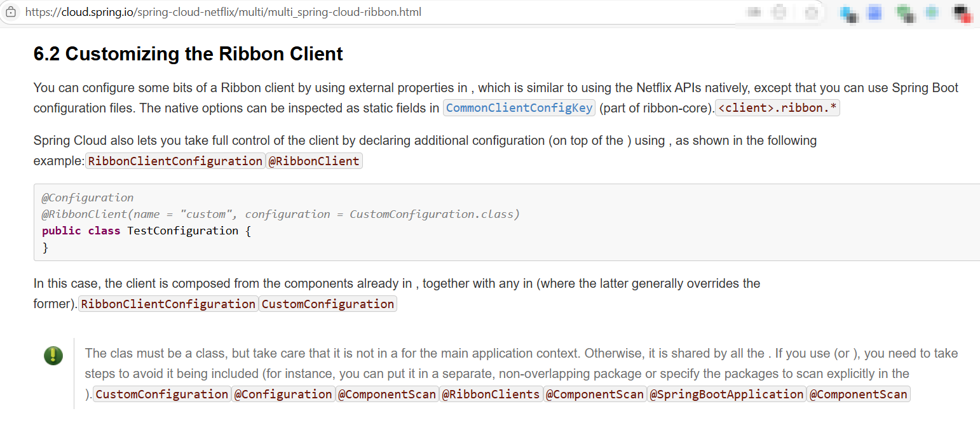Screen dimensions: 980x425
Task: Click CustomConfiguration badge after 'former).'
Action: 328,304
